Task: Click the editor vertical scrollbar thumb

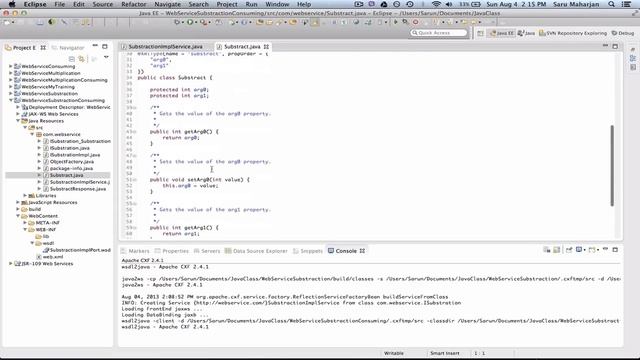Action: [x=612, y=165]
